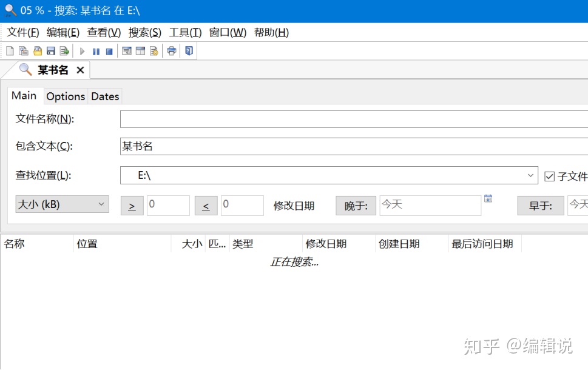The width and height of the screenshot is (588, 370).
Task: Toggle the 子文件 subfolders checkbox
Action: click(x=549, y=176)
